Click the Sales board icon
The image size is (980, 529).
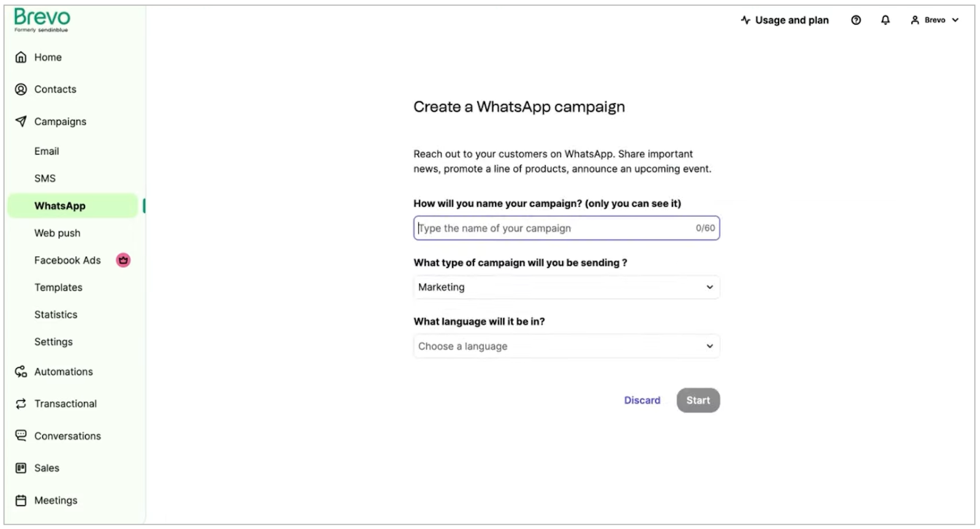coord(21,468)
